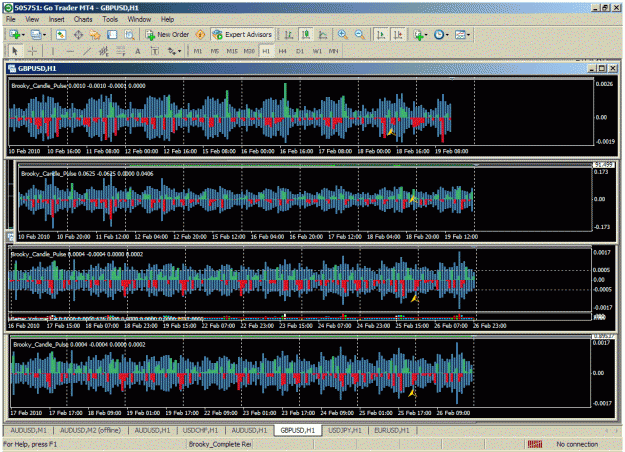The width and height of the screenshot is (625, 452).
Task: Zoom in on the chart
Action: pos(342,35)
